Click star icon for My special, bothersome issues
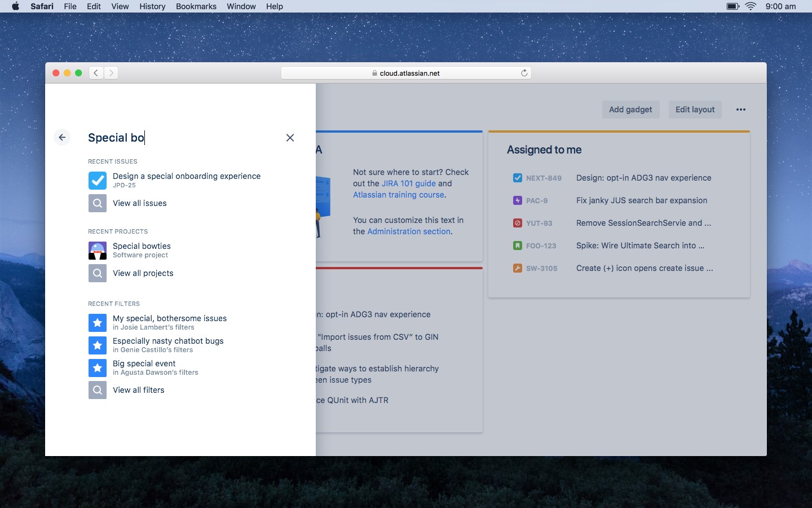Image resolution: width=812 pixels, height=508 pixels. coord(98,323)
